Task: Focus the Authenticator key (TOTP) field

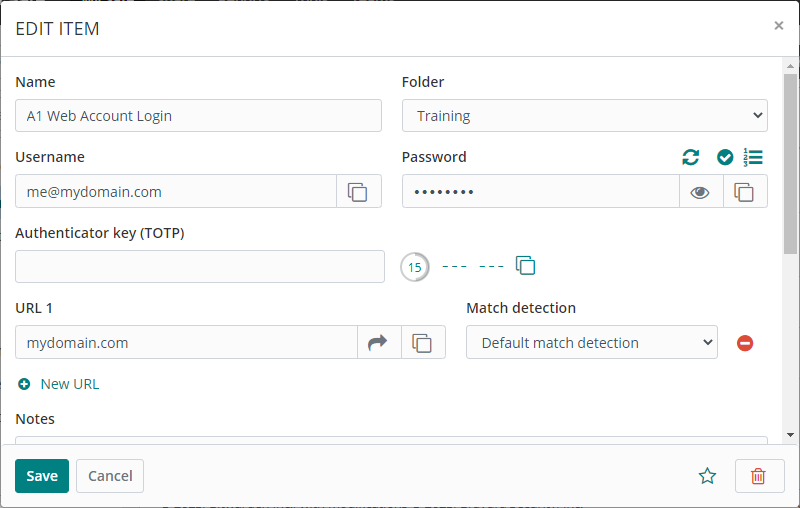Action: (x=200, y=267)
